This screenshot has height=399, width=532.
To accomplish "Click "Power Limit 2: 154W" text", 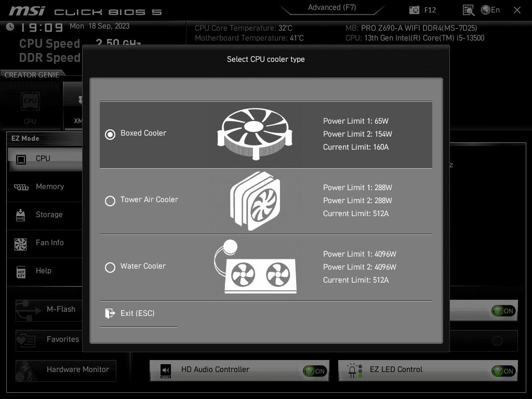I will (357, 134).
